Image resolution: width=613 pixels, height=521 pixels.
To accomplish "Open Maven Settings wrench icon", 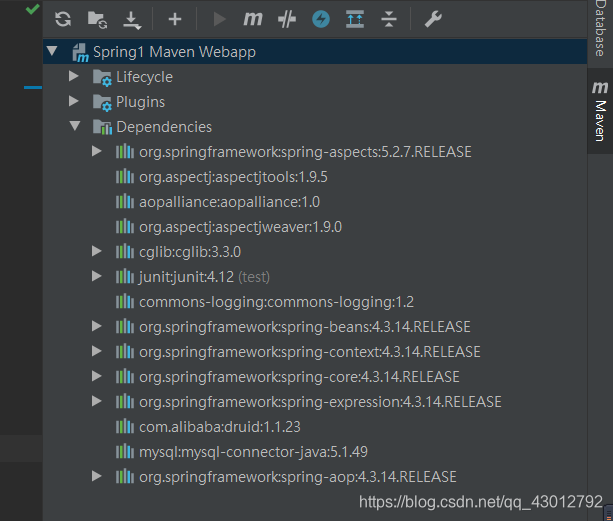I will point(433,19).
